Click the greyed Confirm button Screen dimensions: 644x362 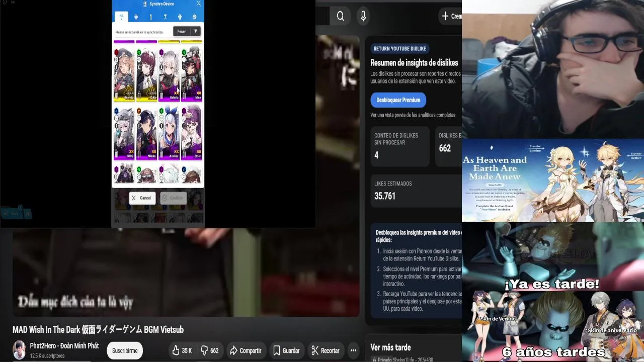174,198
